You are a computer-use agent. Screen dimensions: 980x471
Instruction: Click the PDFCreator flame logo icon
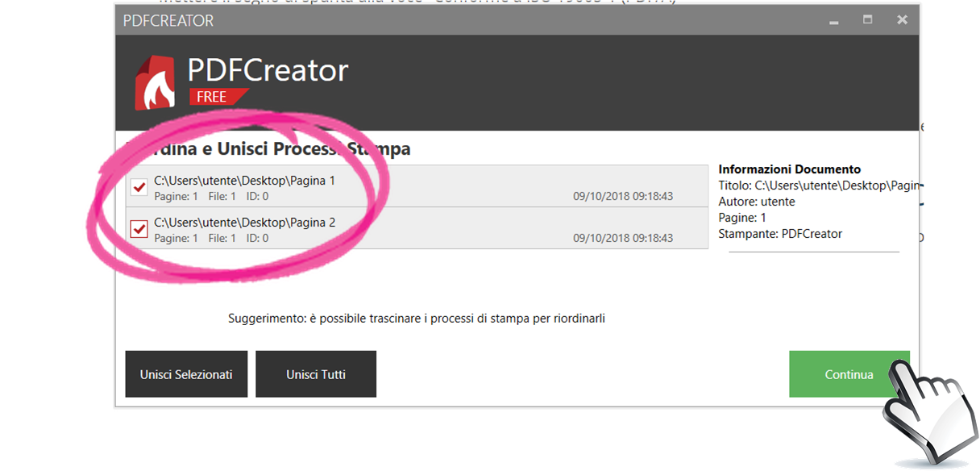pyautogui.click(x=155, y=83)
